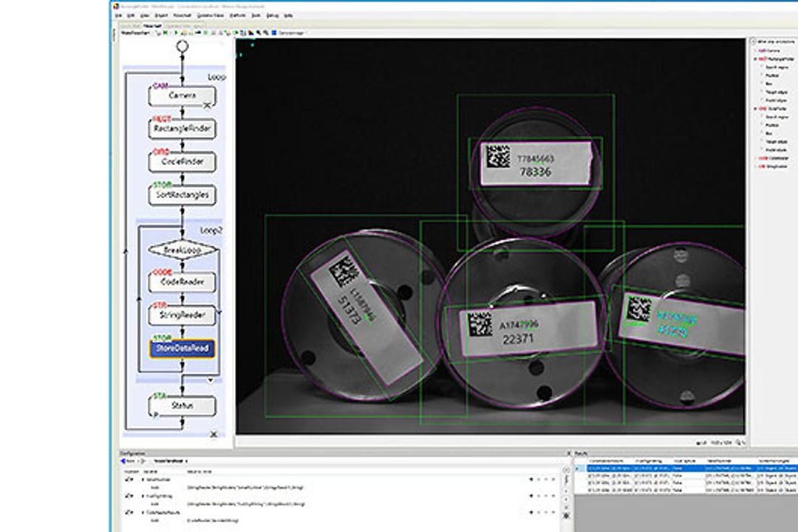Select the StringReader flowchart node
This screenshot has height=532, width=798.
[x=183, y=315]
